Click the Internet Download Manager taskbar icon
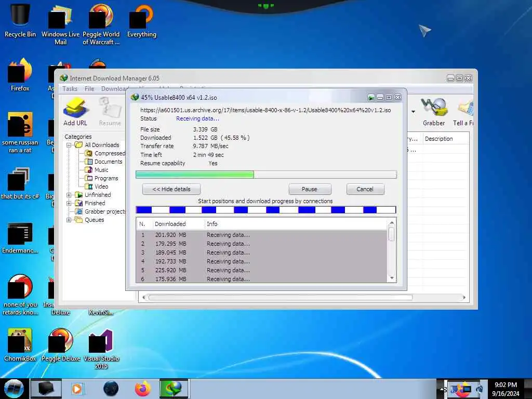The width and height of the screenshot is (532, 399). (x=174, y=389)
